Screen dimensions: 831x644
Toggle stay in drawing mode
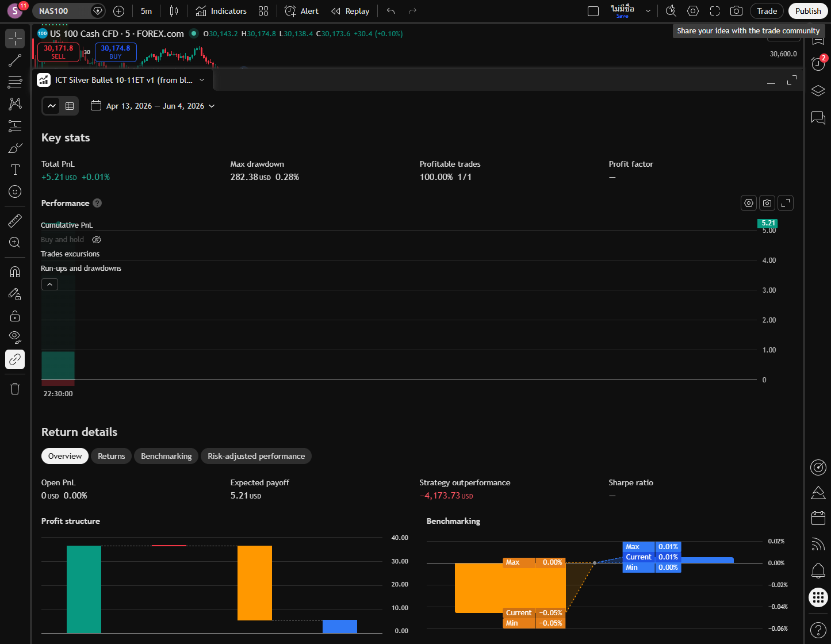pyautogui.click(x=15, y=294)
